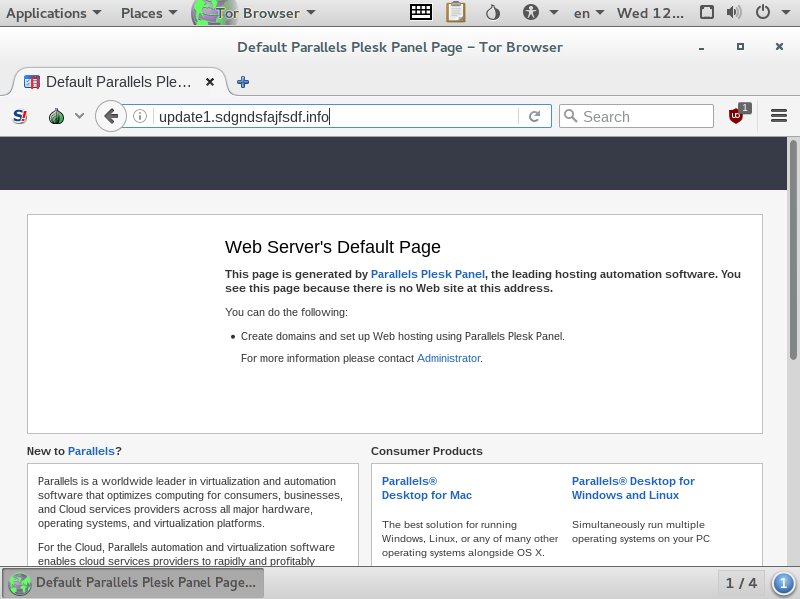This screenshot has height=599, width=800.
Task: Select the Default Parallels Ple... tab
Action: pyautogui.click(x=118, y=82)
